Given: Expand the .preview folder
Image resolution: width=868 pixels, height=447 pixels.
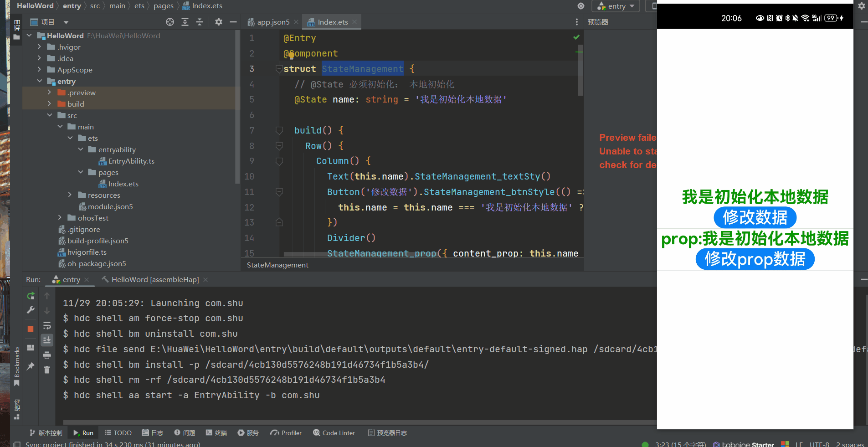Looking at the screenshot, I should pyautogui.click(x=50, y=92).
